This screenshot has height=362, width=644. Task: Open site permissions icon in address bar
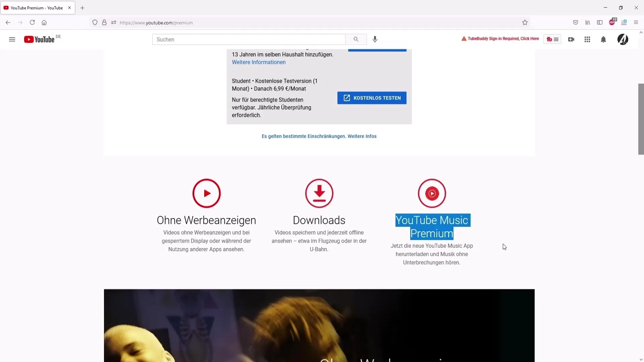coord(114,22)
